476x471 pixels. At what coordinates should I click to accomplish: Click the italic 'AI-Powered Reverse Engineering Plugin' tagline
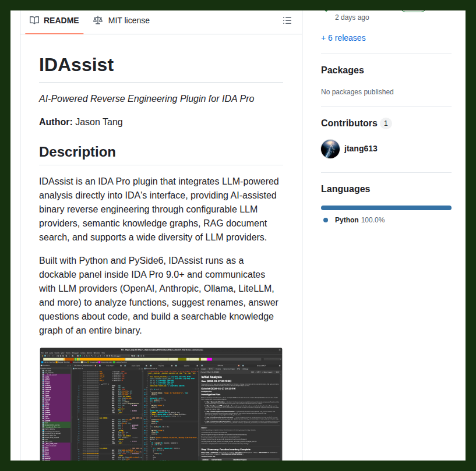(x=147, y=98)
